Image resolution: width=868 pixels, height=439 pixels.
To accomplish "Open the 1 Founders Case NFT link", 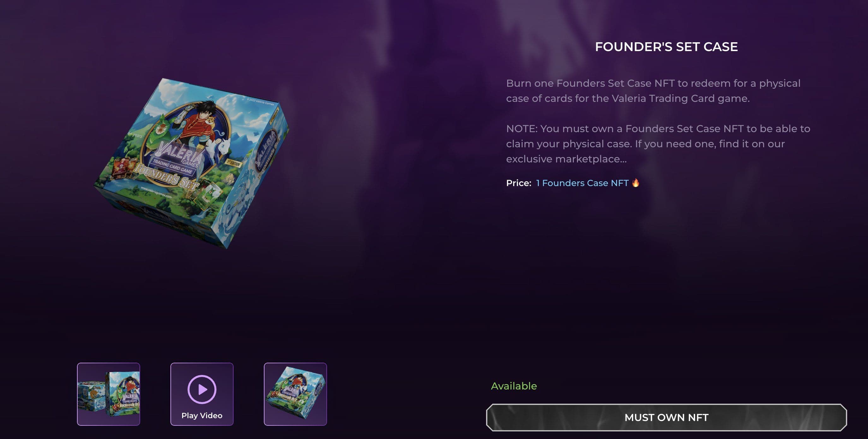I will (x=582, y=183).
